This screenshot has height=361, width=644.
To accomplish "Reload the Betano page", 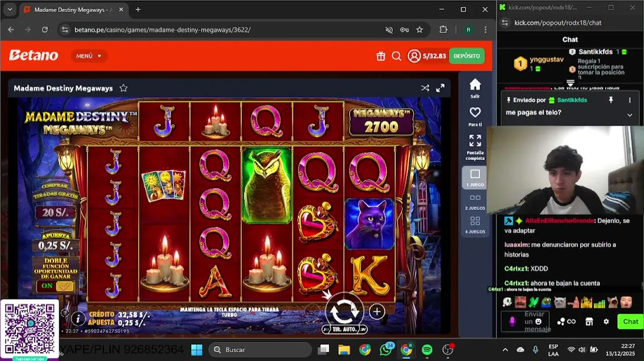I will coord(45,30).
